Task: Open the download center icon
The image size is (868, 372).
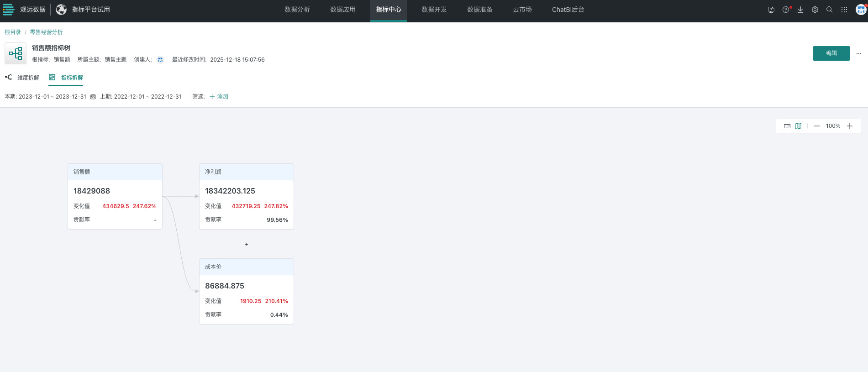Action: tap(800, 10)
